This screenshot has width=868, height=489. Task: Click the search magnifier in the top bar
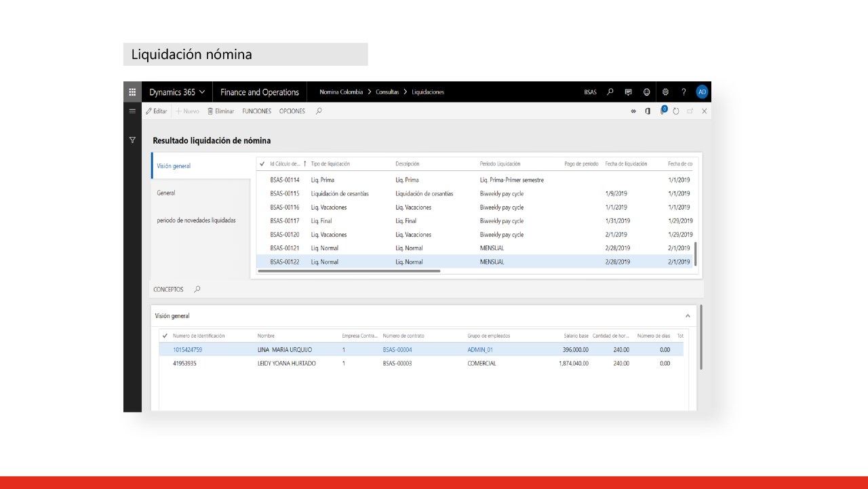click(610, 92)
